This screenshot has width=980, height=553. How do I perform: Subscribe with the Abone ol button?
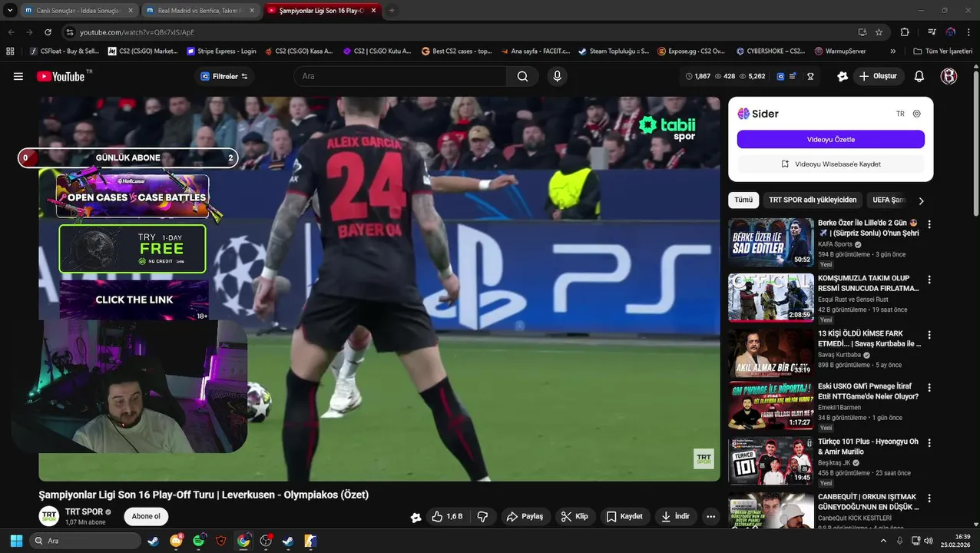[146, 516]
